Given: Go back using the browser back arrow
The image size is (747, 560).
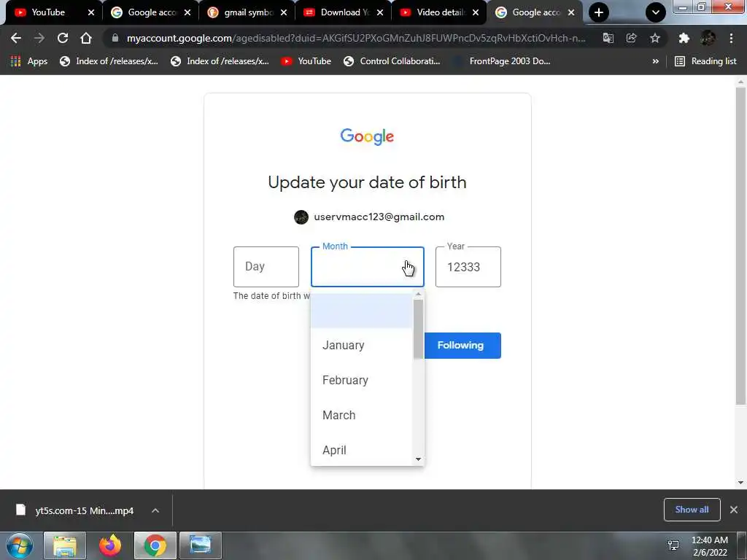Looking at the screenshot, I should (x=16, y=38).
